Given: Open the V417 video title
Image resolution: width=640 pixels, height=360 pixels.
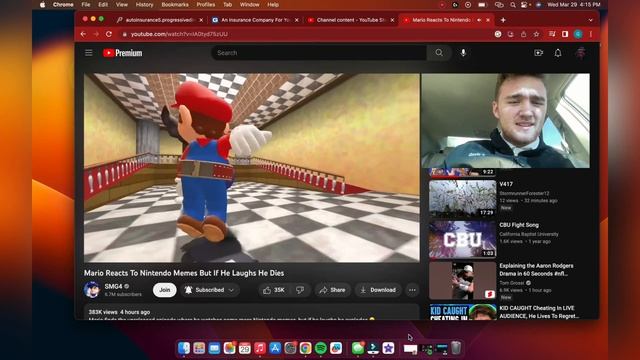Looking at the screenshot, I should click(x=506, y=184).
